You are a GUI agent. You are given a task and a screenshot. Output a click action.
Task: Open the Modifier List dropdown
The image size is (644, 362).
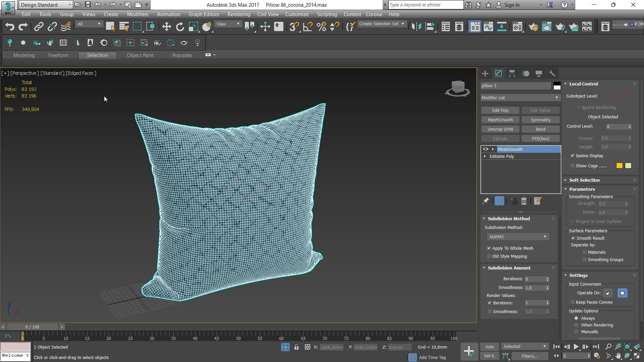pyautogui.click(x=520, y=98)
